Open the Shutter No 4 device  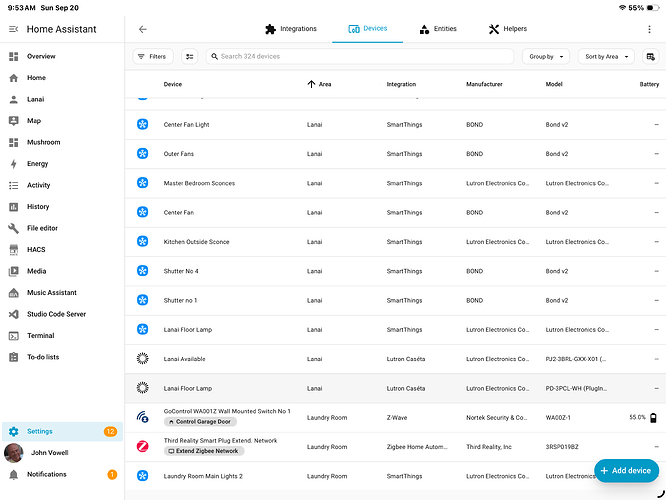(395, 271)
